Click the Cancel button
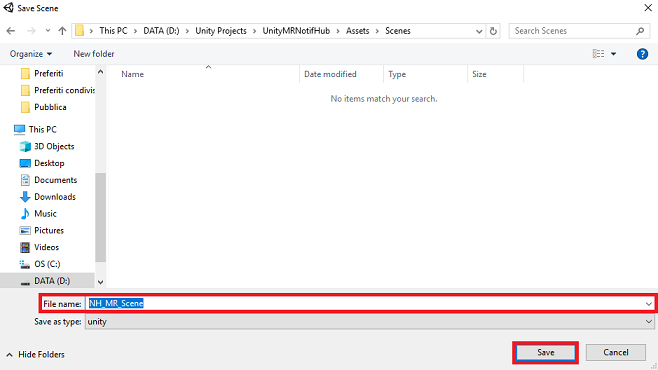Screen dimensions: 658x370 click(616, 352)
